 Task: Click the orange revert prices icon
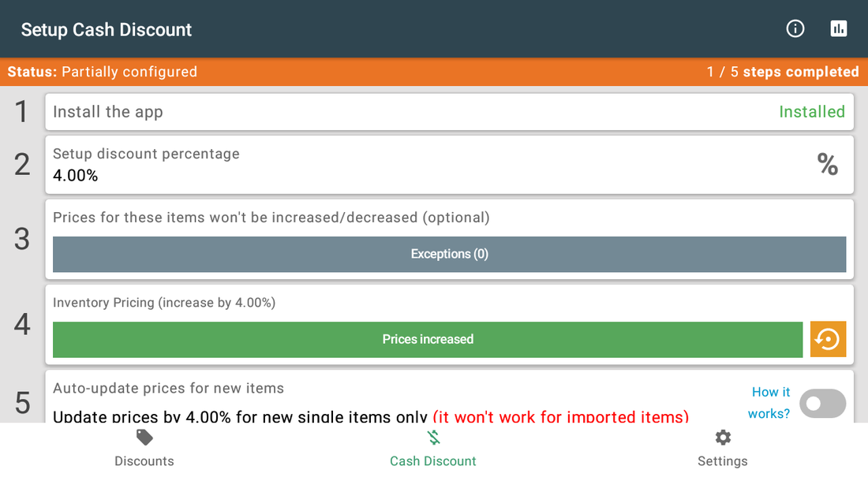pyautogui.click(x=828, y=339)
